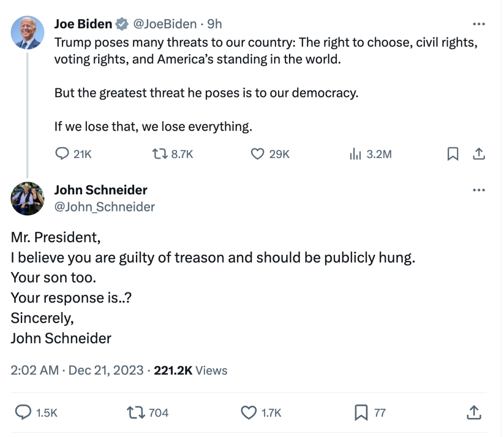Open more options on Joe Biden's tweet
The image size is (504, 437).
pos(479,24)
